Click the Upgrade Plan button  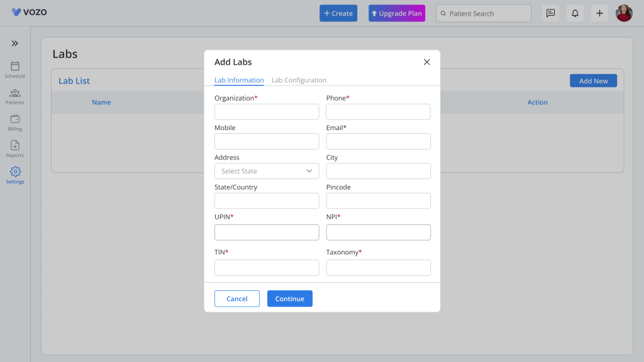point(397,13)
